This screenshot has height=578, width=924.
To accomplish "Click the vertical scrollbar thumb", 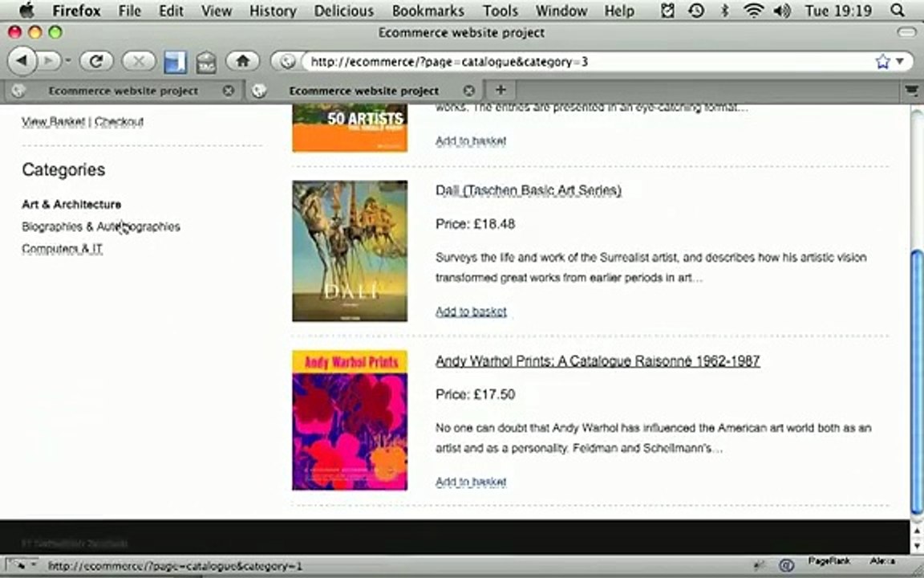I will 916,384.
